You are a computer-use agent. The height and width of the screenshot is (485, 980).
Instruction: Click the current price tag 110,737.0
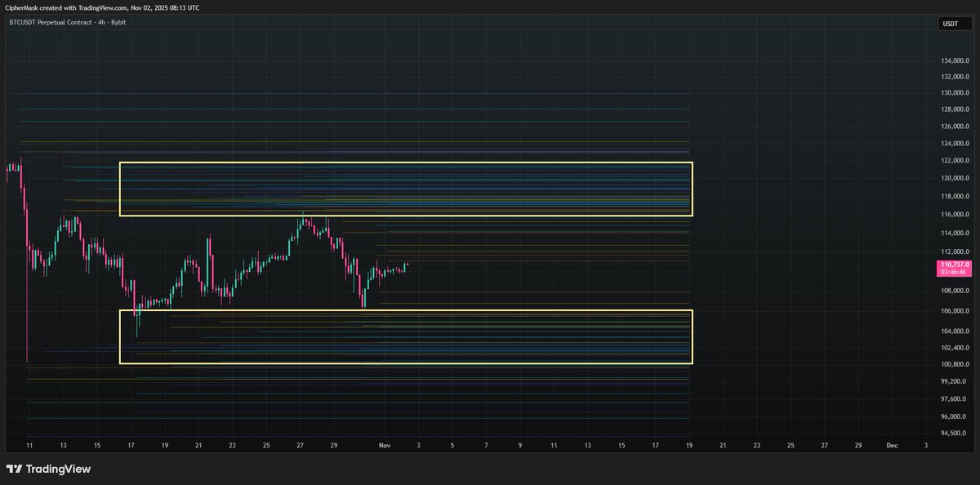coord(955,269)
